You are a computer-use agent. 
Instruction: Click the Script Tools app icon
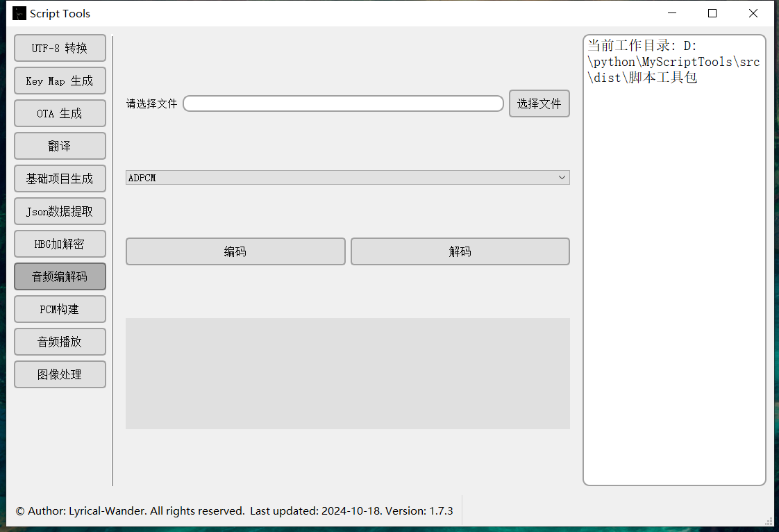19,13
